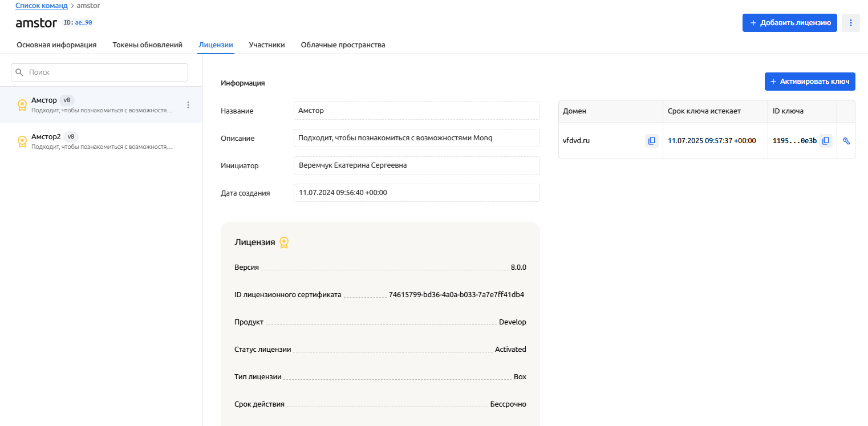Click the search magnifier icon
This screenshot has height=426, width=868.
click(20, 72)
